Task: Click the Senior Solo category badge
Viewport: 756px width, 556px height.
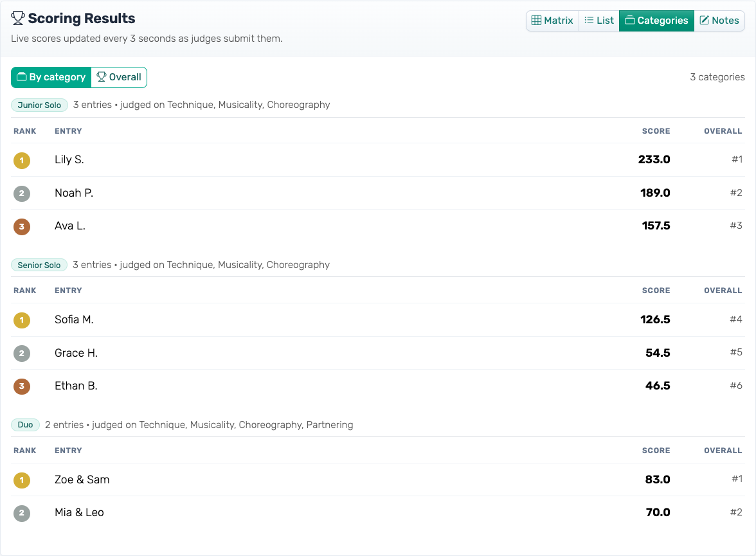Action: [x=39, y=265]
